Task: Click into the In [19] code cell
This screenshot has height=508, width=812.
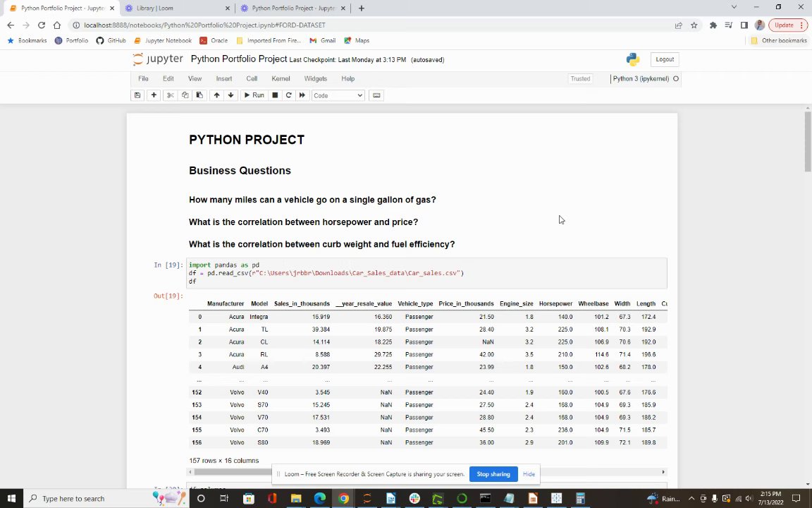Action: point(426,273)
